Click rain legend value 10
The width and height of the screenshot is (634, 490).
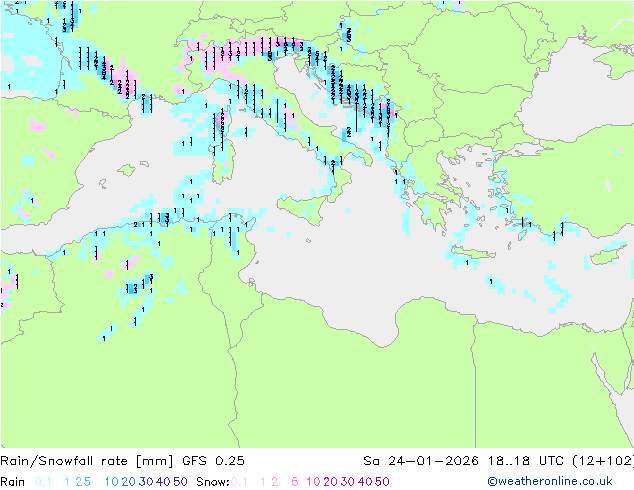(x=112, y=482)
